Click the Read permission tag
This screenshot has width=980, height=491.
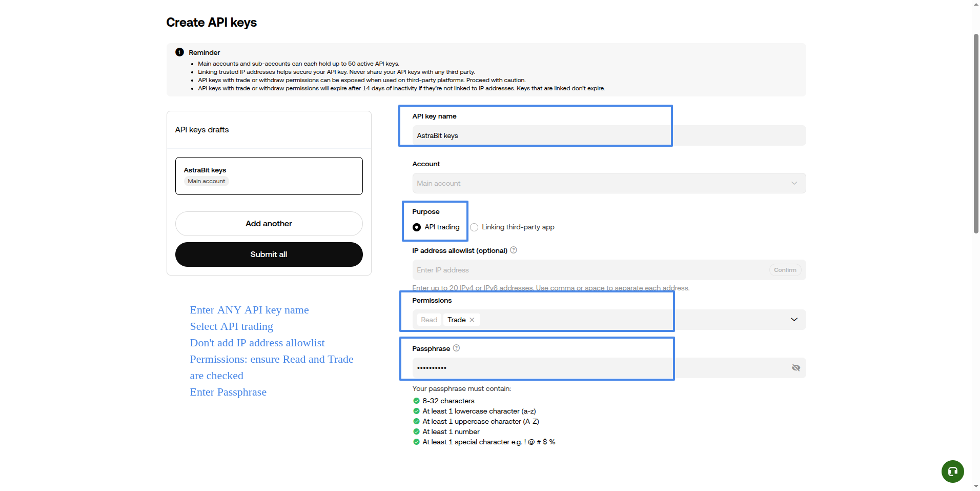pos(429,320)
